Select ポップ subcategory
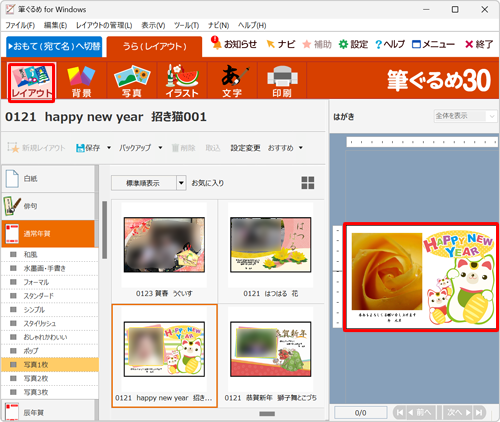The width and height of the screenshot is (500, 422). pyautogui.click(x=50, y=351)
